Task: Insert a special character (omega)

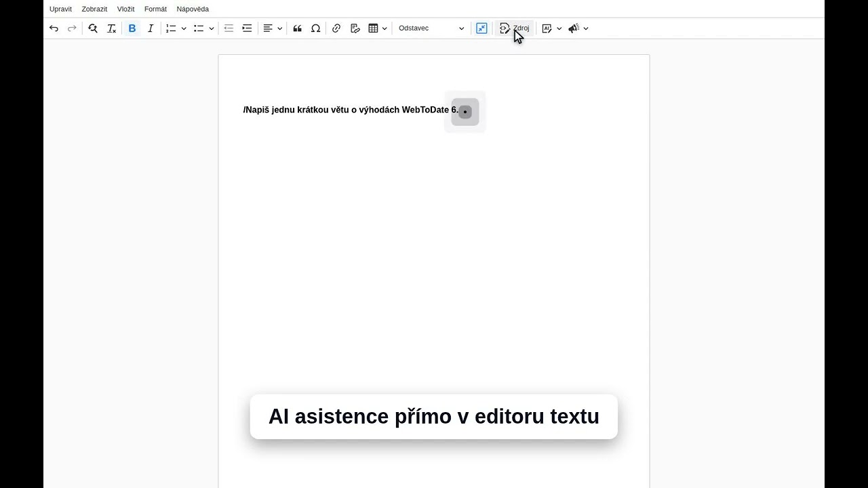Action: tap(315, 28)
